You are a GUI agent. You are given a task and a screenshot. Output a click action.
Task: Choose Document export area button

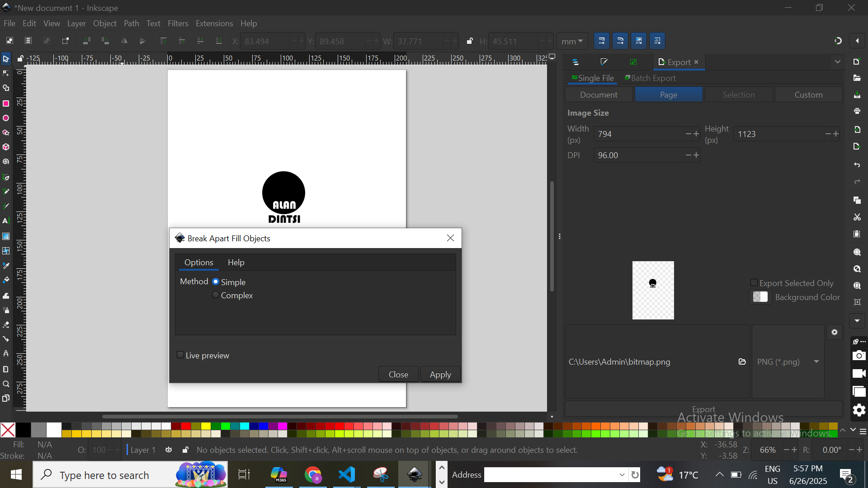(599, 94)
